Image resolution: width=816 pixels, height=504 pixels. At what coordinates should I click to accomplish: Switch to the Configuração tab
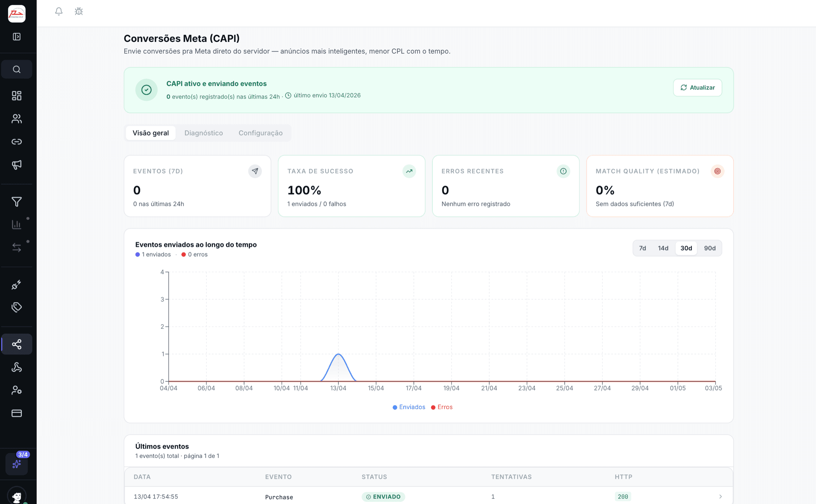click(260, 133)
